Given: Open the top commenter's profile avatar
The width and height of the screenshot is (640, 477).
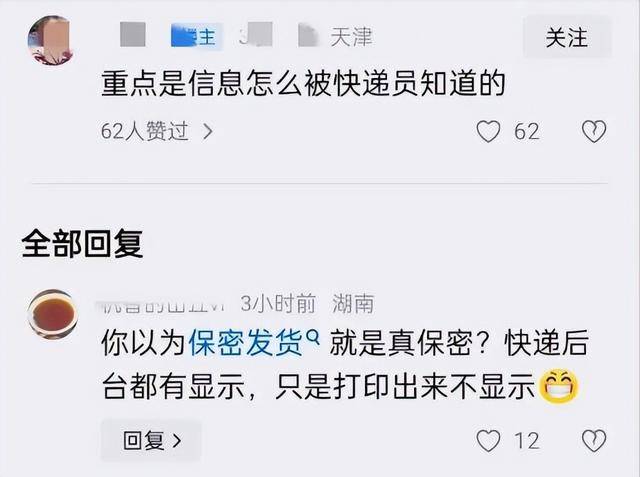Looking at the screenshot, I should [x=51, y=40].
